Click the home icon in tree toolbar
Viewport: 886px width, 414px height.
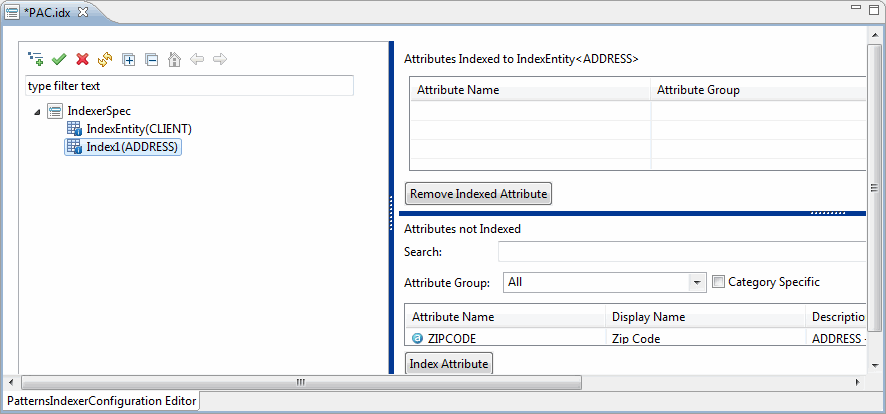[175, 59]
